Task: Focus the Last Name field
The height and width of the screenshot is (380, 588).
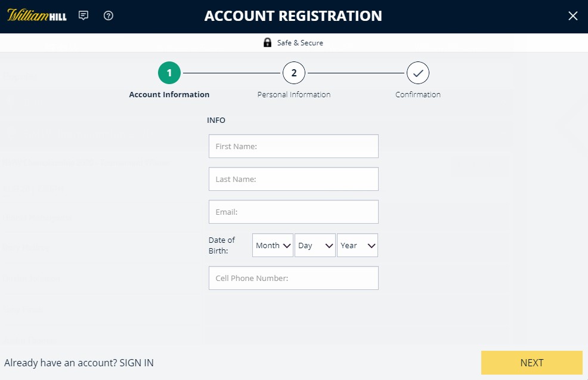Action: point(293,179)
